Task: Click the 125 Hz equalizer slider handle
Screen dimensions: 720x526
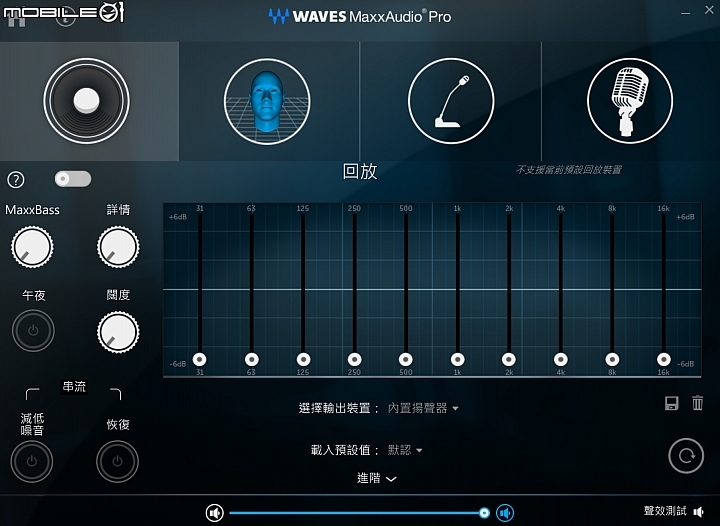Action: coord(303,359)
